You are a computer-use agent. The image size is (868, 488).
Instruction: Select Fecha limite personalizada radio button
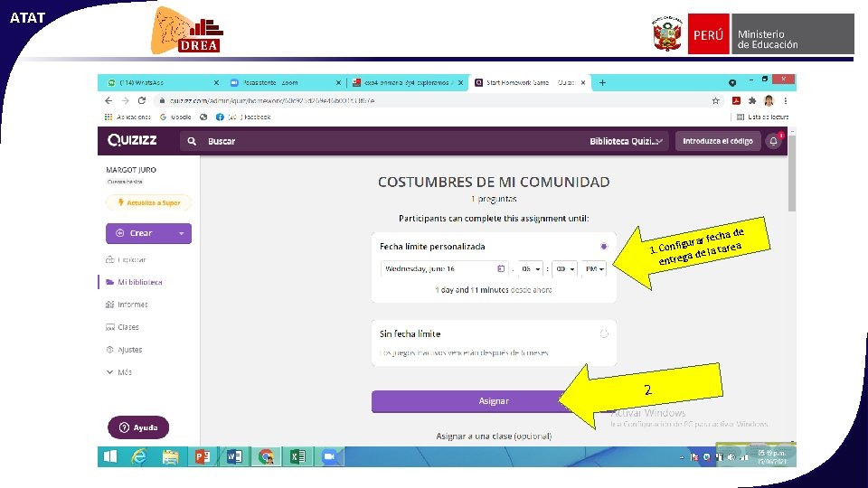coord(603,247)
